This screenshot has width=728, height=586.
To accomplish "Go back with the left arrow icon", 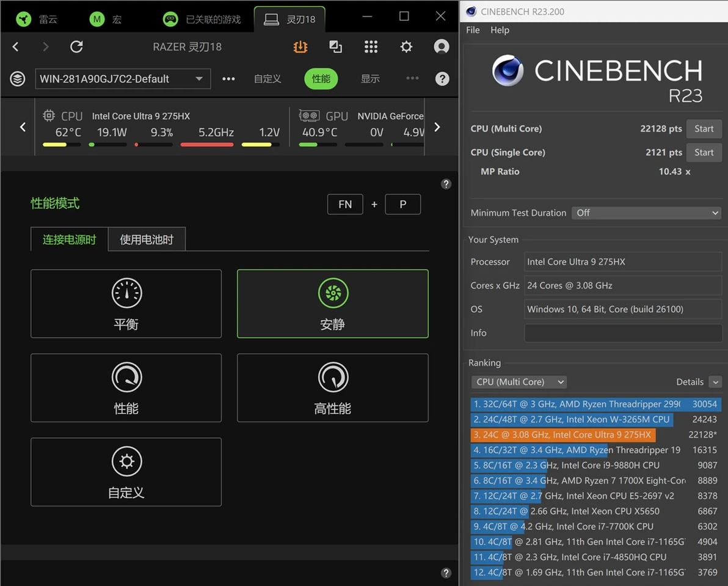I will tap(15, 46).
